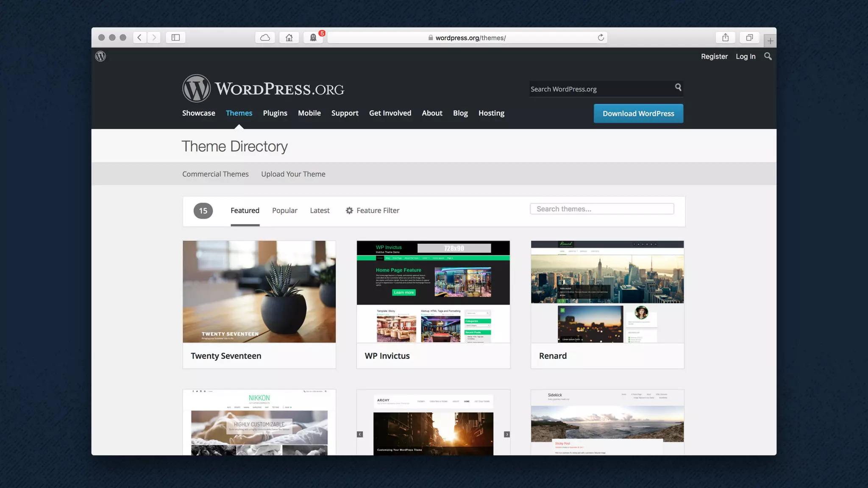The width and height of the screenshot is (868, 488).
Task: Open the Twenty Seventeen theme thumbnail
Action: [259, 292]
